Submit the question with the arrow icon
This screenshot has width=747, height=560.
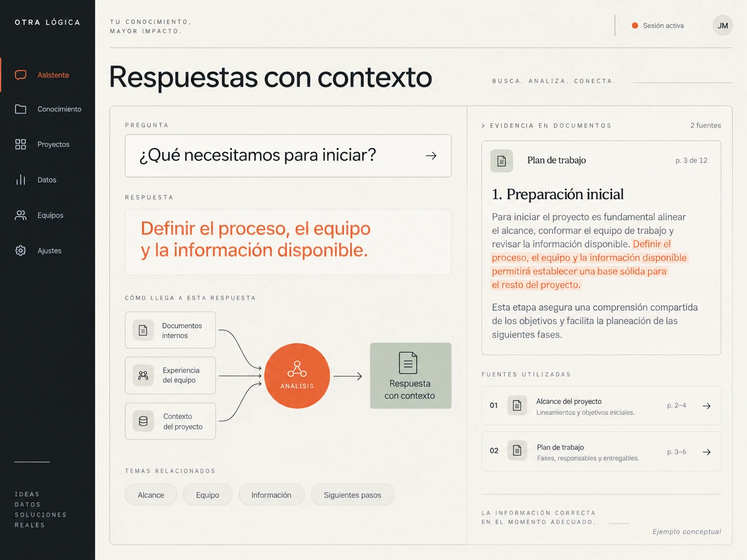tap(431, 156)
